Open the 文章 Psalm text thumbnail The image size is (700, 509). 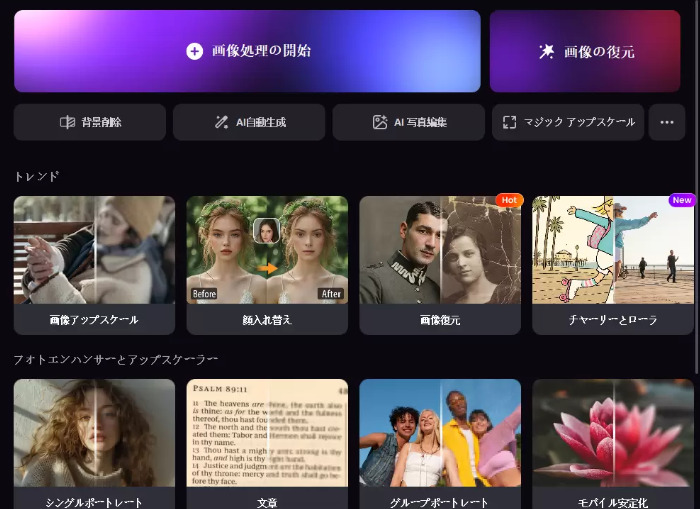tap(267, 433)
